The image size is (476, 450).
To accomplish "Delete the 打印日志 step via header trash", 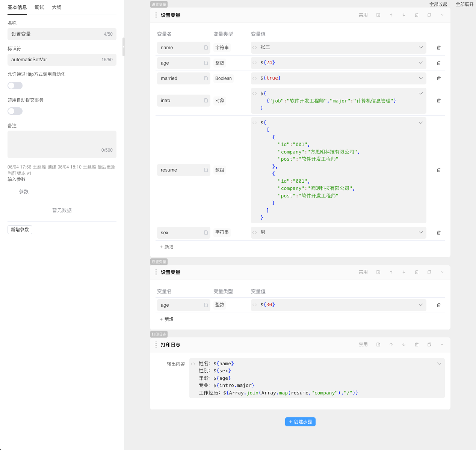I will 417,345.
